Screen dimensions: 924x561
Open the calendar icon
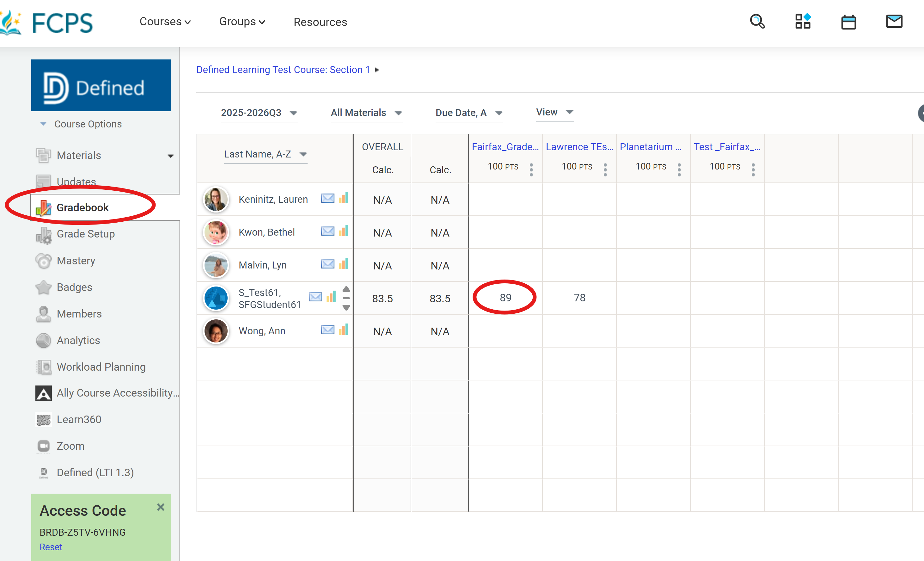click(x=848, y=22)
